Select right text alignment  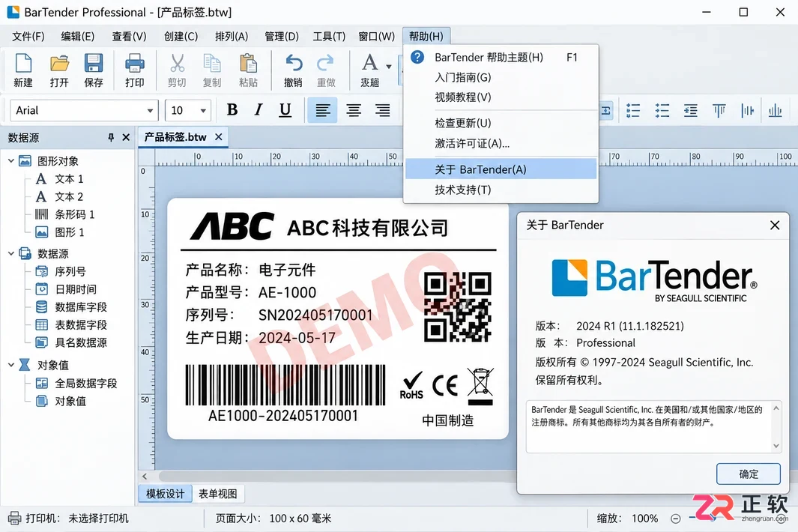[x=382, y=110]
